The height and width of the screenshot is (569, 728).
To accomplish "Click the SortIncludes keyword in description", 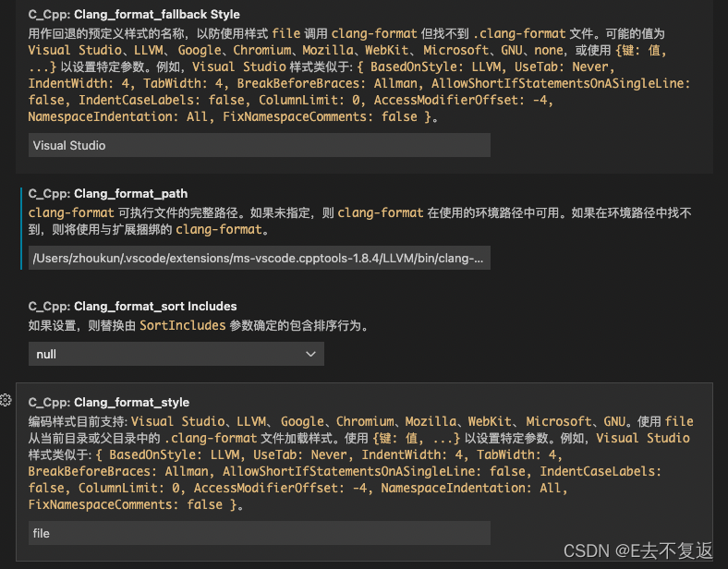I will coord(183,325).
